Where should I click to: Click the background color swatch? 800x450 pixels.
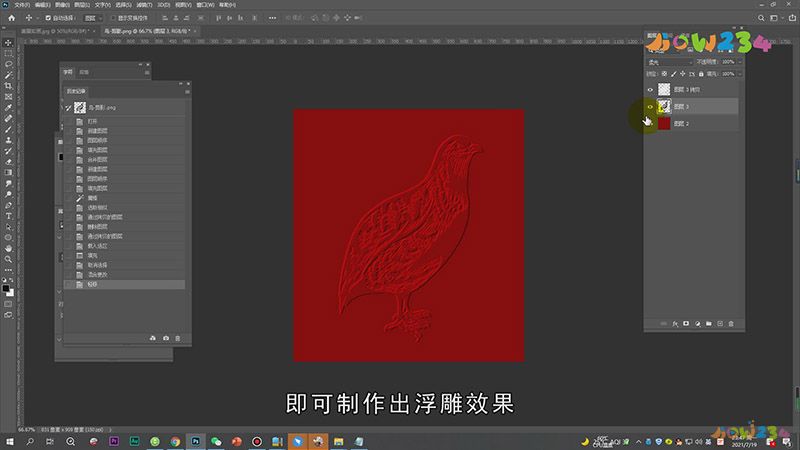pos(11,293)
